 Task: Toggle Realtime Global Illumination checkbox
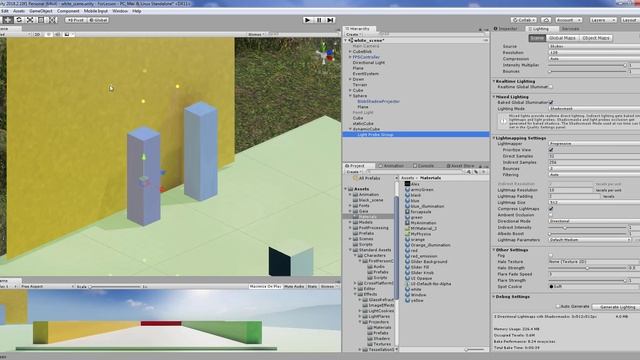pos(551,87)
